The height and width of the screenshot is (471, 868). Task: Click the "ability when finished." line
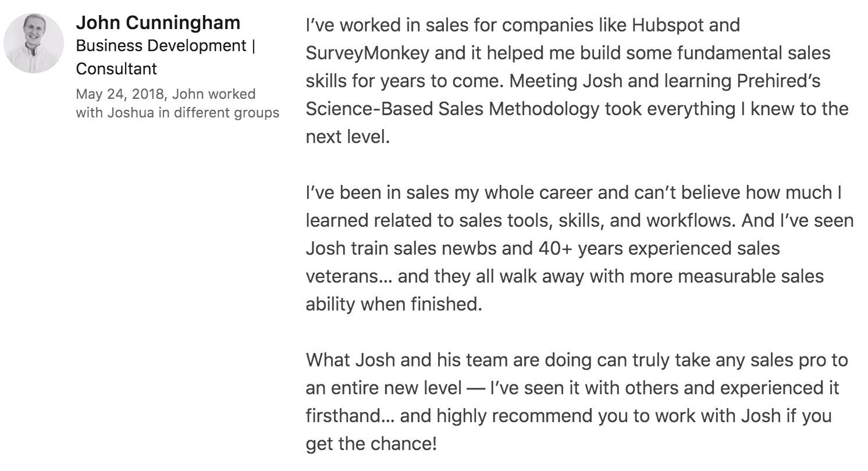point(394,305)
